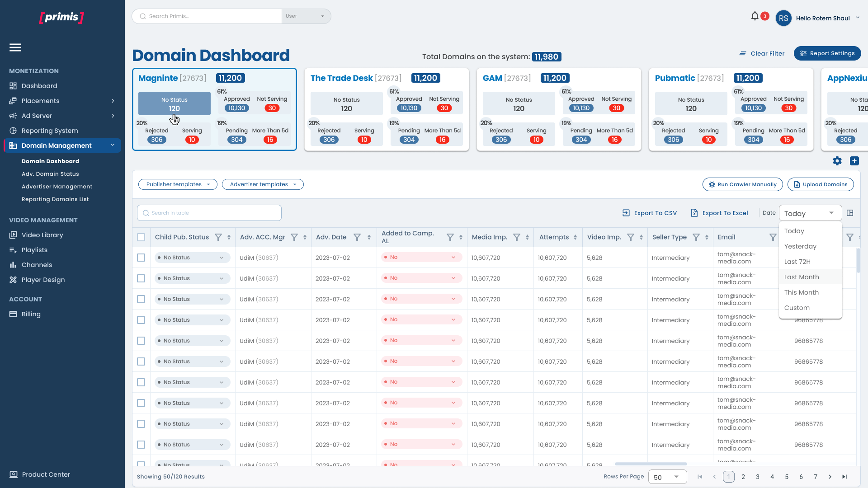Sort the Media Imp. column
Viewport: 868px width, 488px height.
(x=528, y=237)
